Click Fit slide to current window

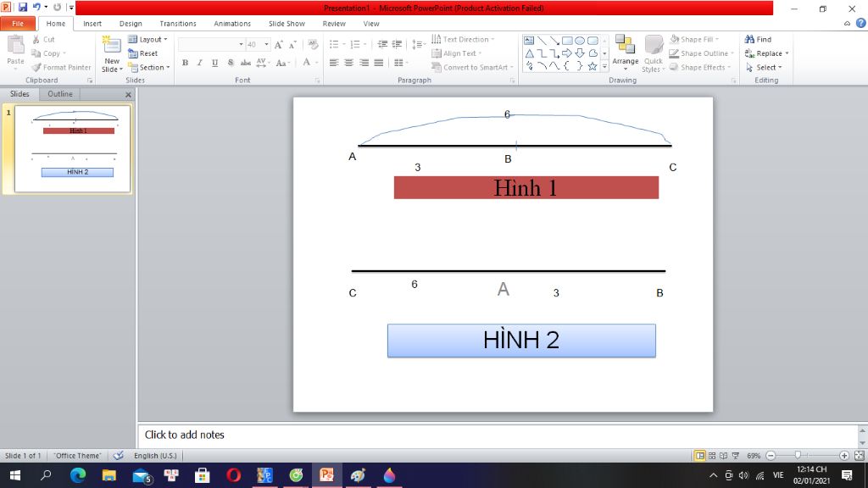(860, 455)
